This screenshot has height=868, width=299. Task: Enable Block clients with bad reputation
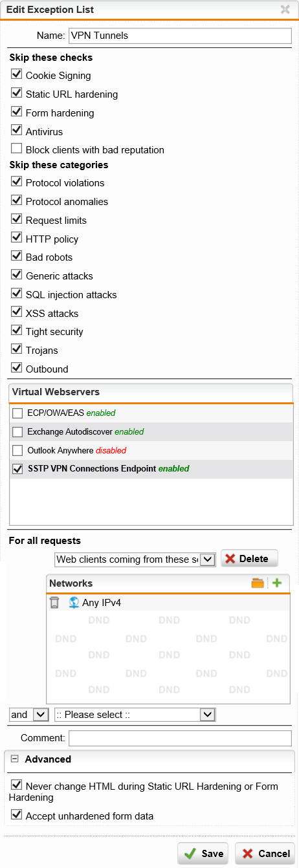click(17, 149)
